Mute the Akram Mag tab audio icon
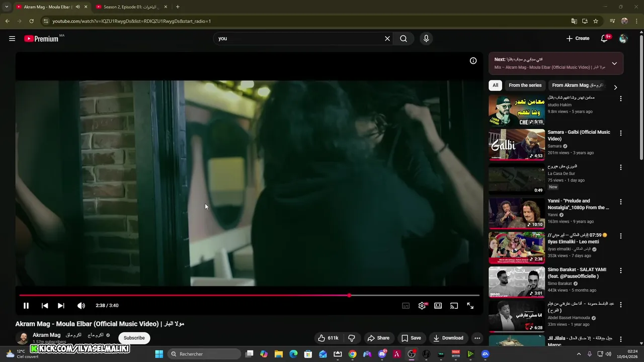Screen dimensions: 644x362 click(x=77, y=7)
